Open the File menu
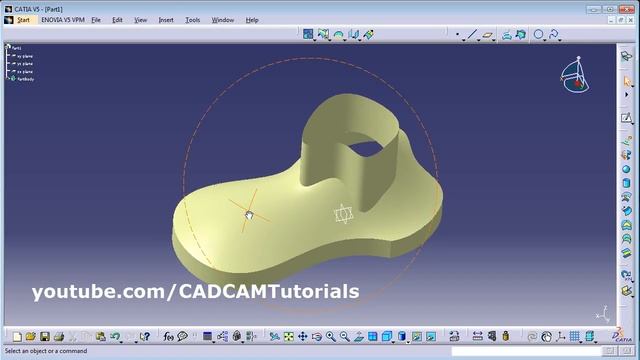The width and height of the screenshot is (640, 360). click(96, 20)
